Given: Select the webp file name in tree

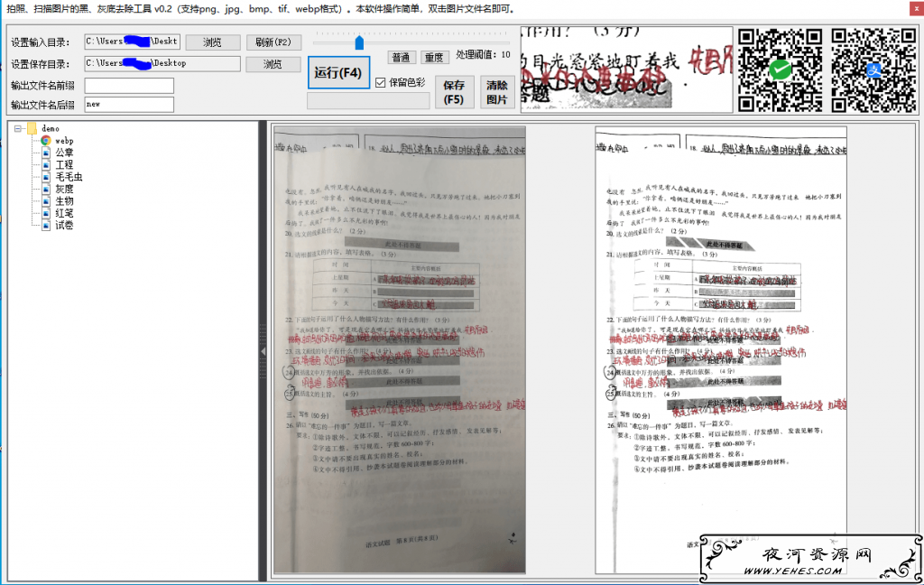Looking at the screenshot, I should pyautogui.click(x=64, y=140).
